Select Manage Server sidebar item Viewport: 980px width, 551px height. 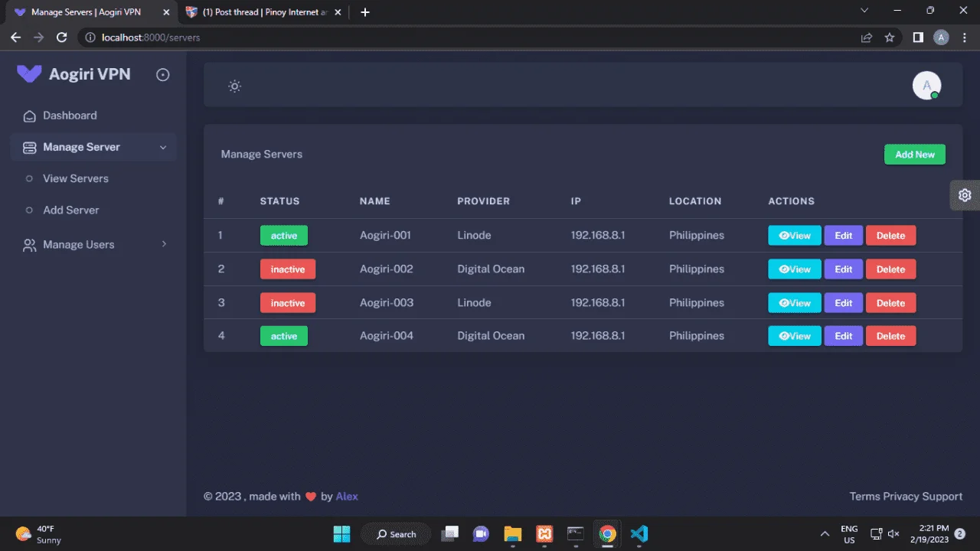pos(93,147)
